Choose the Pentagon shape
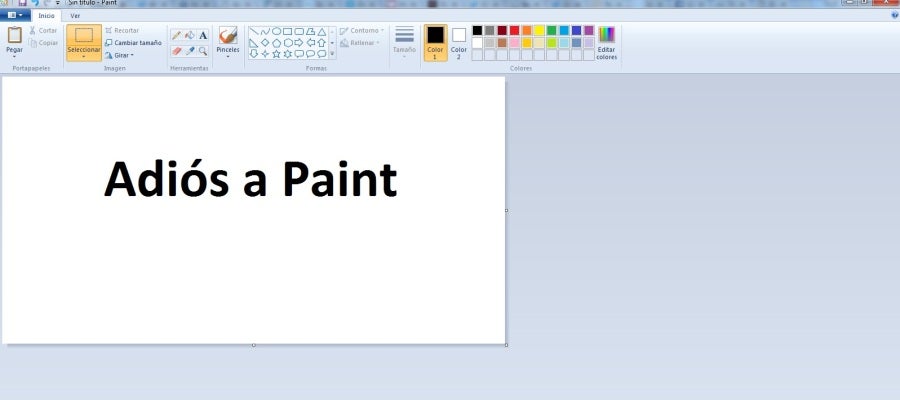This screenshot has height=400, width=900. [276, 42]
